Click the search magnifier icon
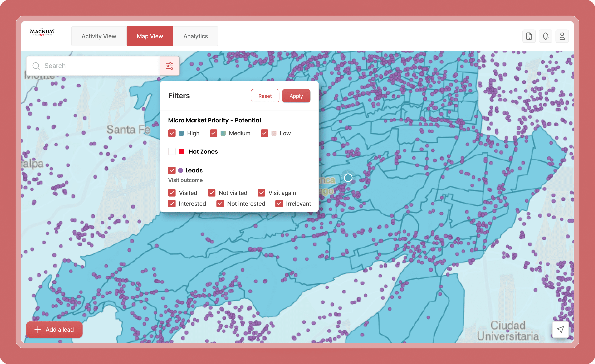Screen dimensions: 595x364 pos(36,66)
